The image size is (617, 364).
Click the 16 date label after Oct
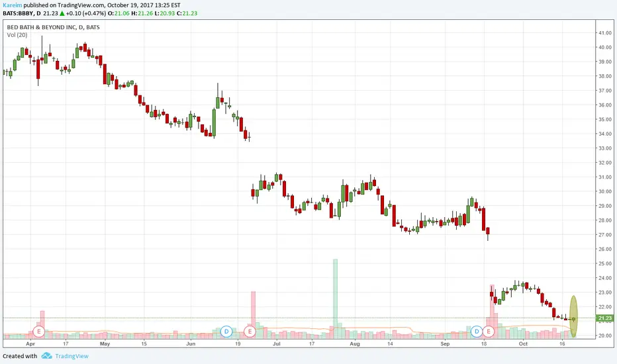562,344
